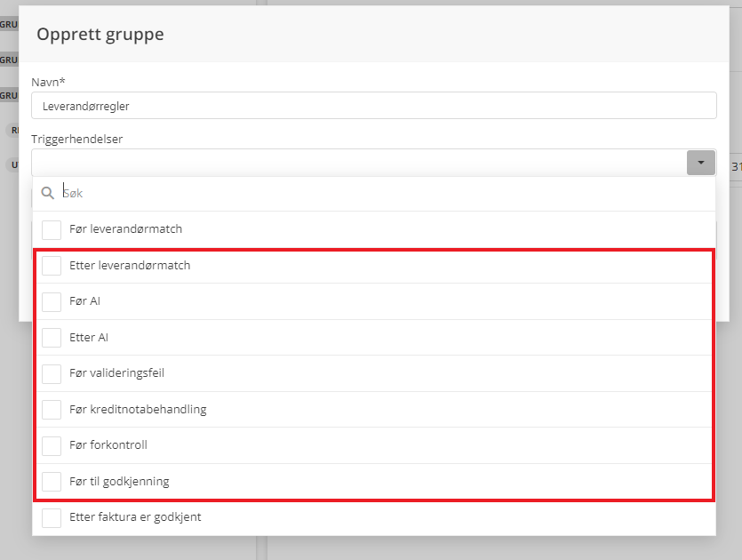
Task: Click the search magnifier icon
Action: (x=48, y=193)
